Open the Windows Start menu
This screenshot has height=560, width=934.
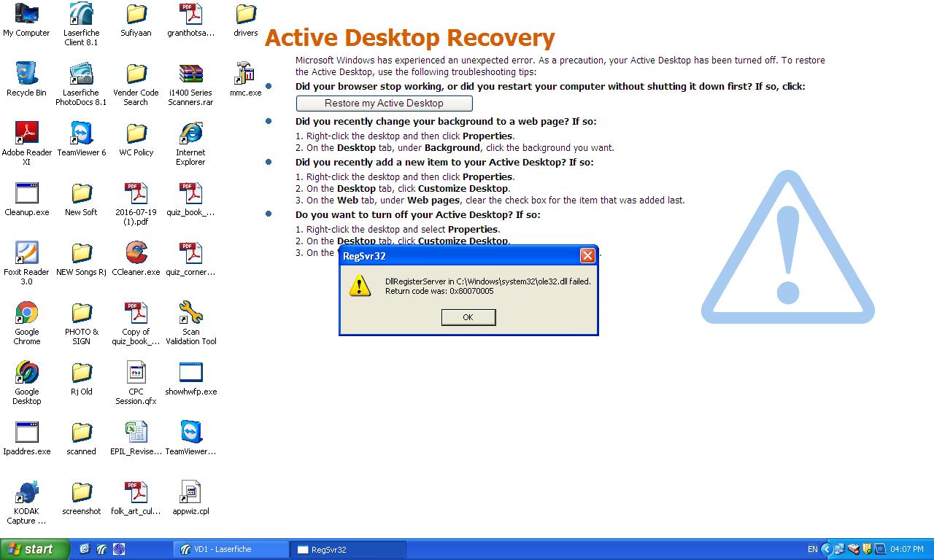coord(34,549)
